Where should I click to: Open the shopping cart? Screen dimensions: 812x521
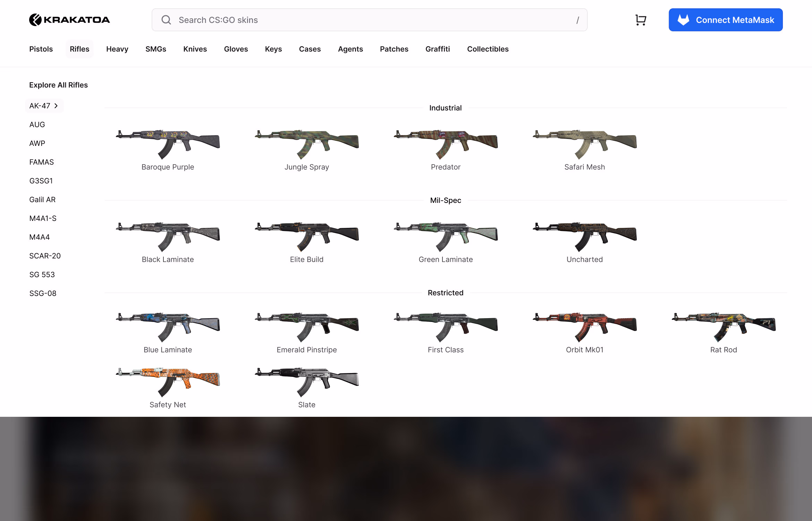[x=640, y=20]
